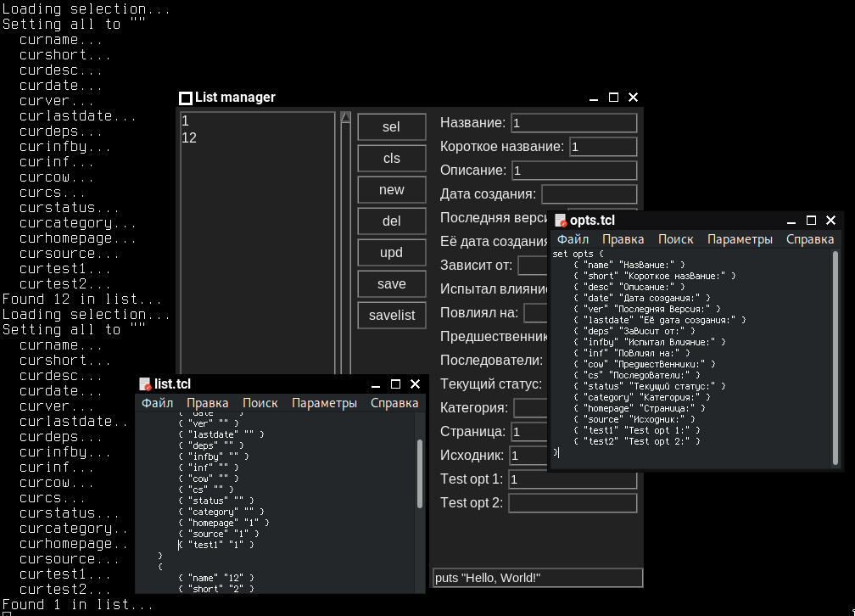This screenshot has height=616, width=855.
Task: Click the red opts.tcl title bar icon
Action: pyautogui.click(x=561, y=219)
